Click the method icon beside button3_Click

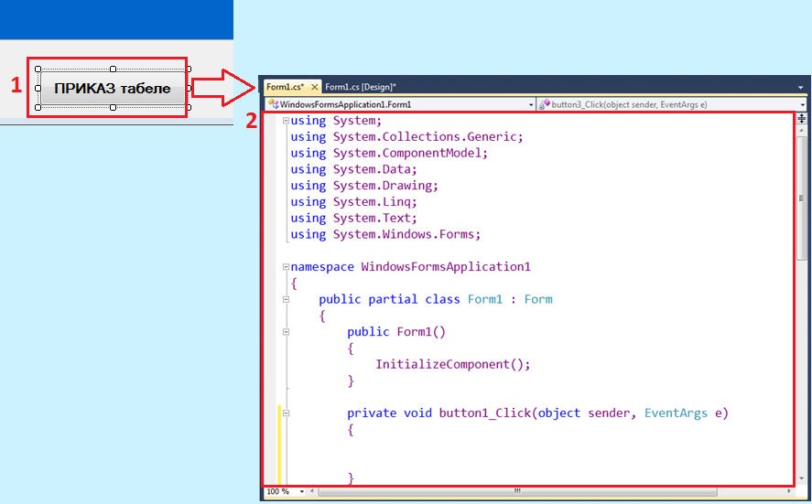coord(544,105)
